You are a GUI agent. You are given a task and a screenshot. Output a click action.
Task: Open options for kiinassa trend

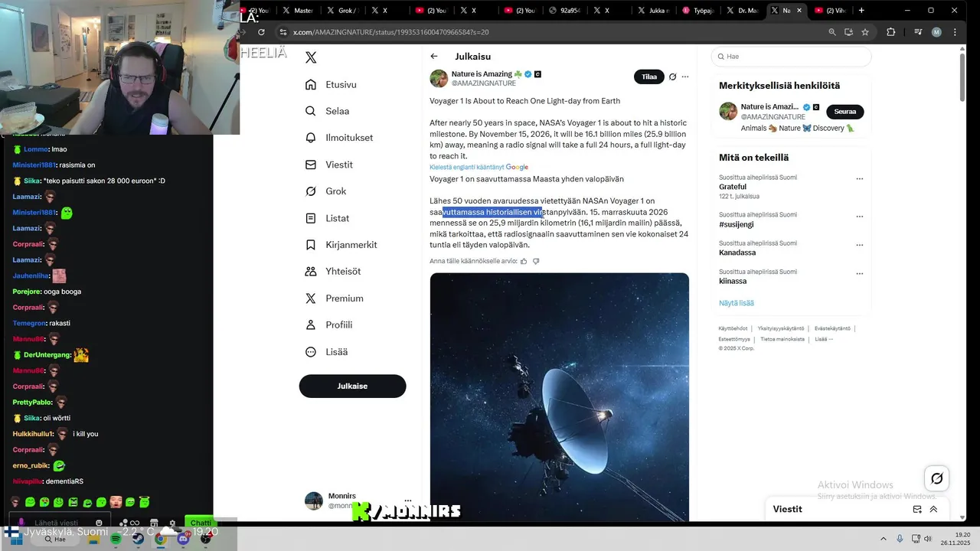859,273
